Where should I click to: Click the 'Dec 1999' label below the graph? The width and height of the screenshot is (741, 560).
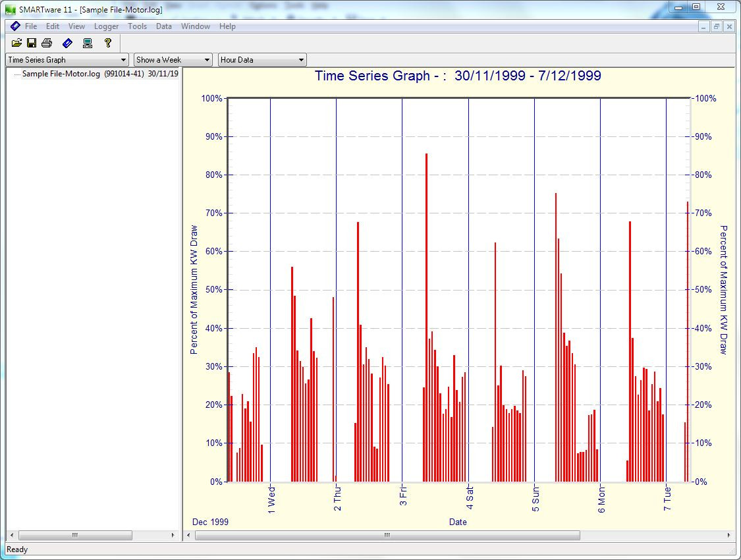pyautogui.click(x=210, y=522)
